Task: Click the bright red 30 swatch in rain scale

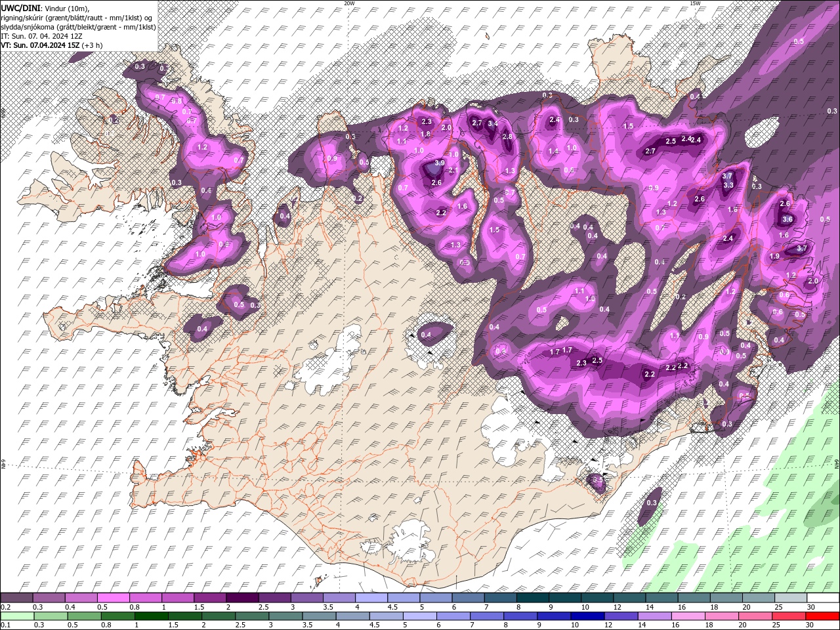Action: click(822, 617)
